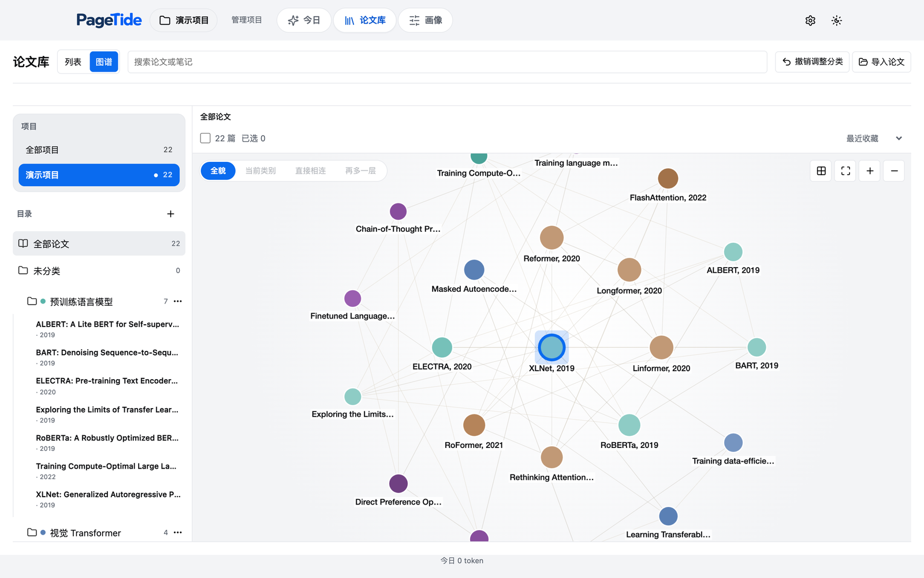Open the XLNet: Generalized Autoregressive paper entry
The image size is (924, 578).
coord(108,499)
